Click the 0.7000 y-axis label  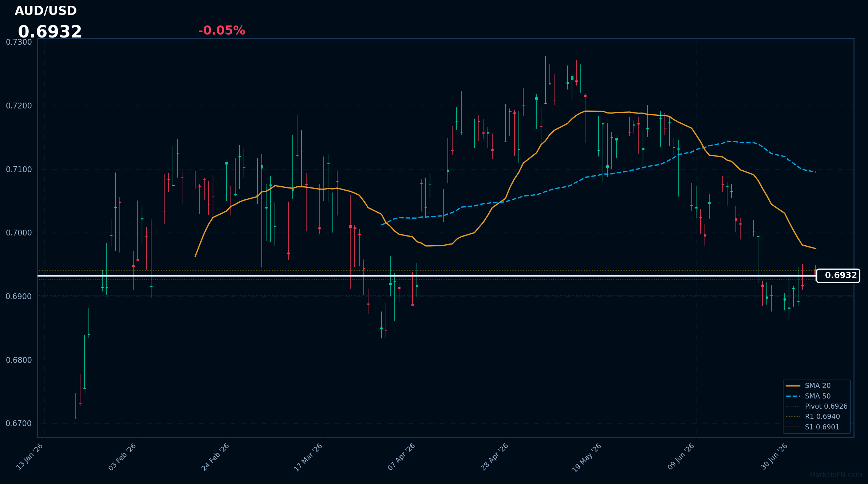(19, 233)
